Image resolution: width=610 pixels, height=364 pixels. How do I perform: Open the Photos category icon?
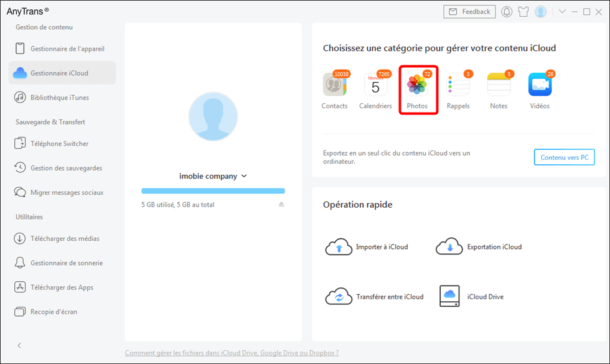[417, 85]
